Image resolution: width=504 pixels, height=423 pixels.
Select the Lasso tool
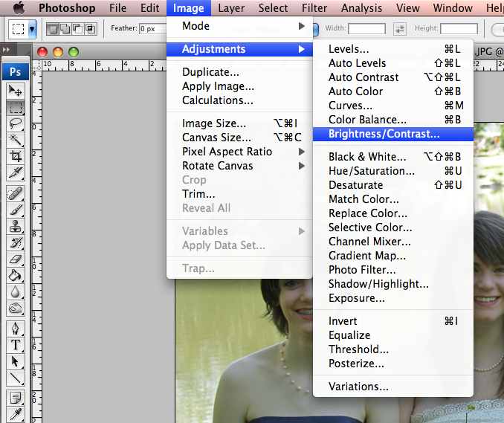point(15,123)
